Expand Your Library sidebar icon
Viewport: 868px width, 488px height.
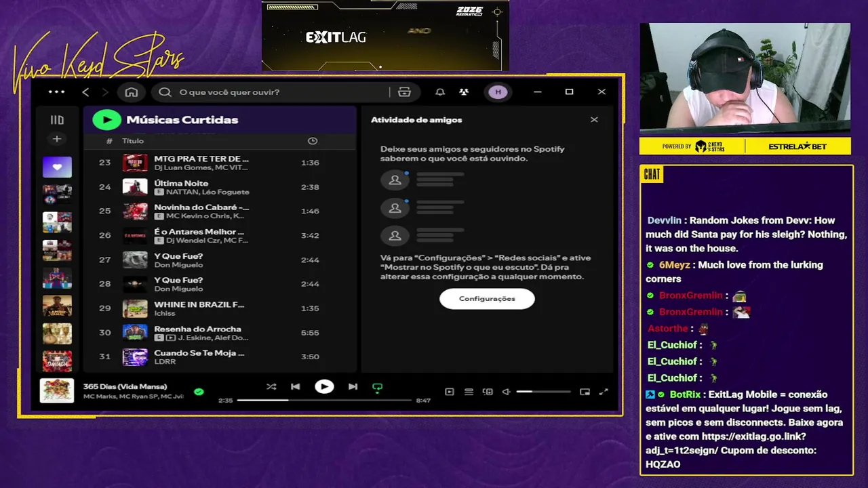point(57,120)
